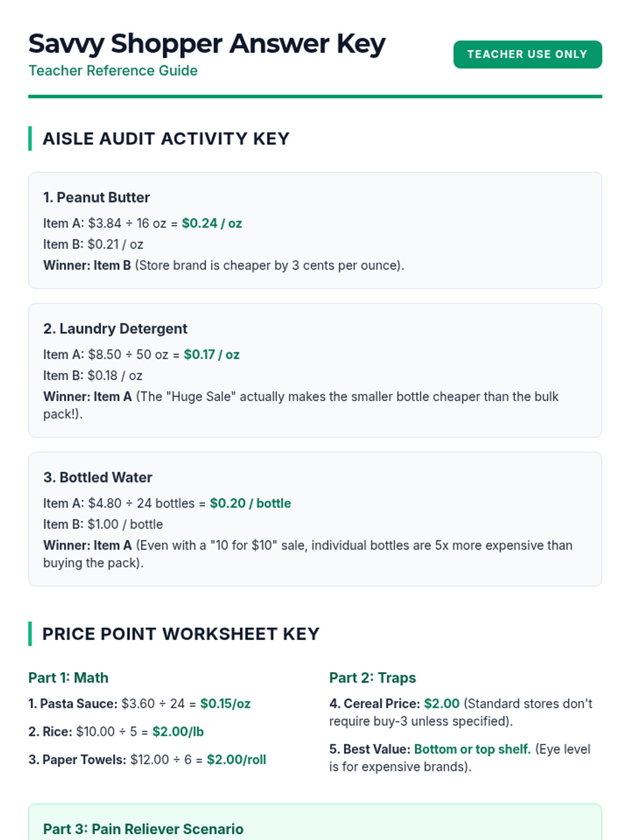The image size is (630, 840).
Task: Click the PRICE POINT WORKSHEET KEY heading
Action: click(181, 634)
